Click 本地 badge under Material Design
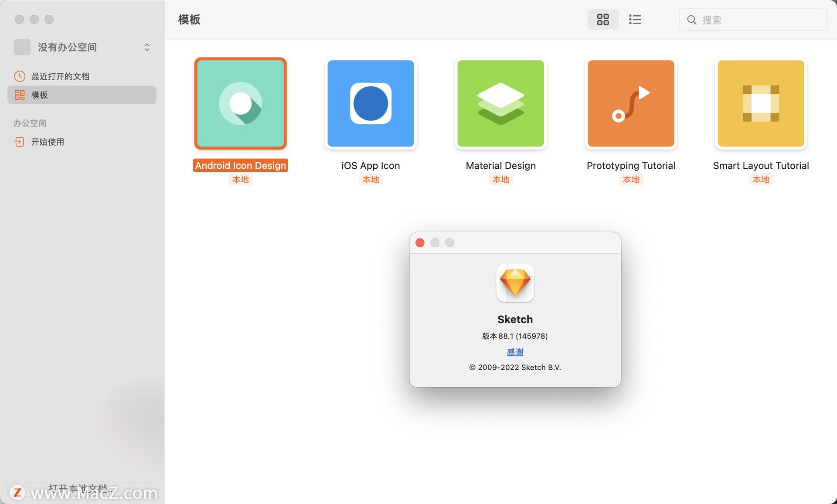 tap(500, 180)
